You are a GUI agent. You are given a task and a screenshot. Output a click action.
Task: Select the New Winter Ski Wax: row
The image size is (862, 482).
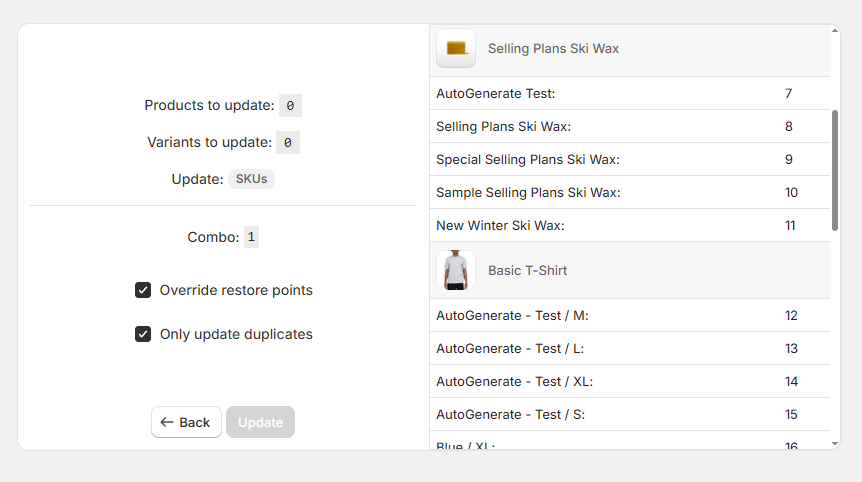tap(630, 225)
